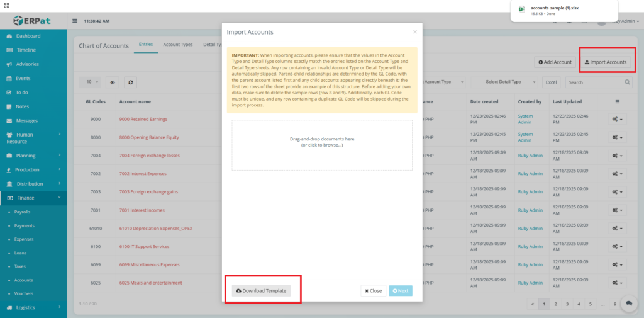This screenshot has height=318, width=644.
Task: Expand the Production sidebar menu
Action: pos(33,169)
